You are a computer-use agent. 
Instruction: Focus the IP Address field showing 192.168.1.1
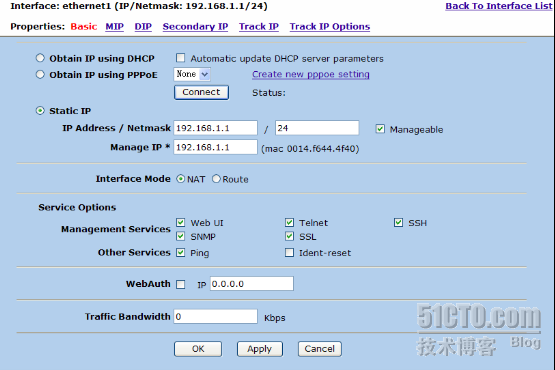click(215, 128)
